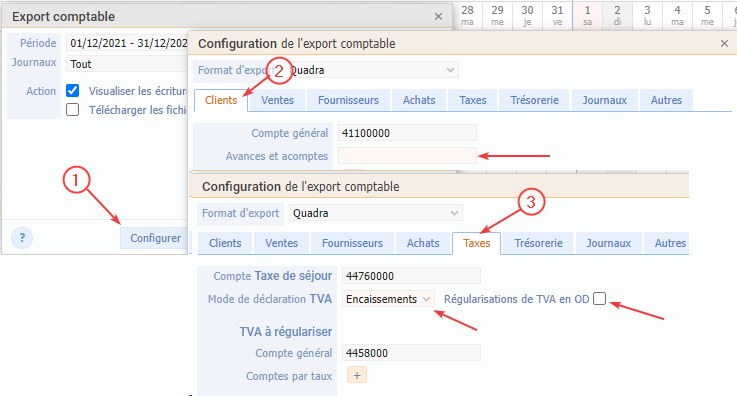Enable Télécharger les fichiers checkbox
This screenshot has height=396, width=737.
point(72,109)
